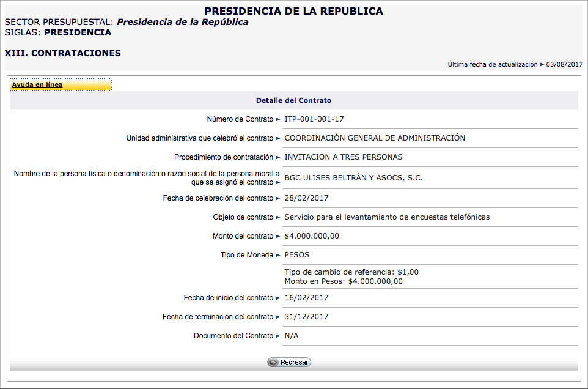Click the arrow next to Tipo de Moneda

[277, 255]
